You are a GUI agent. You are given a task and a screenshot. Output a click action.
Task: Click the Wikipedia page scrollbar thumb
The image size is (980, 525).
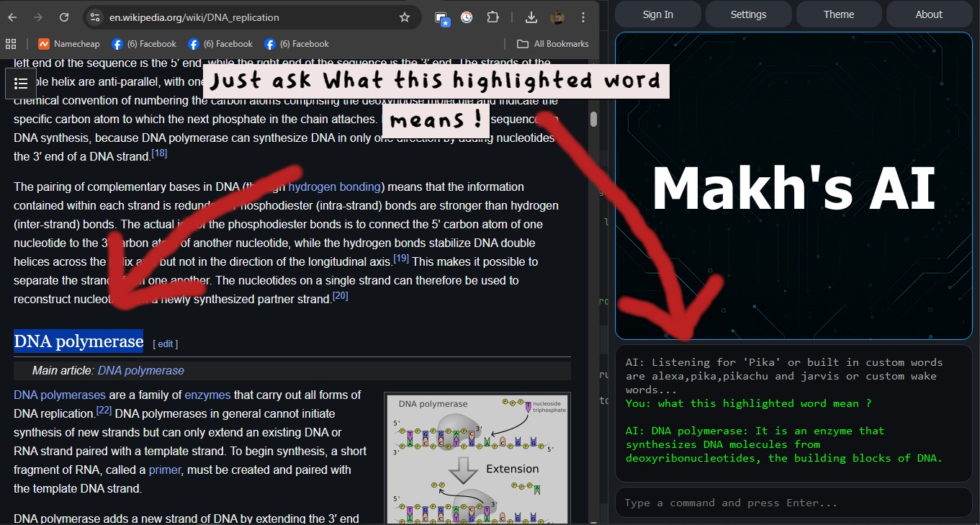(x=593, y=119)
